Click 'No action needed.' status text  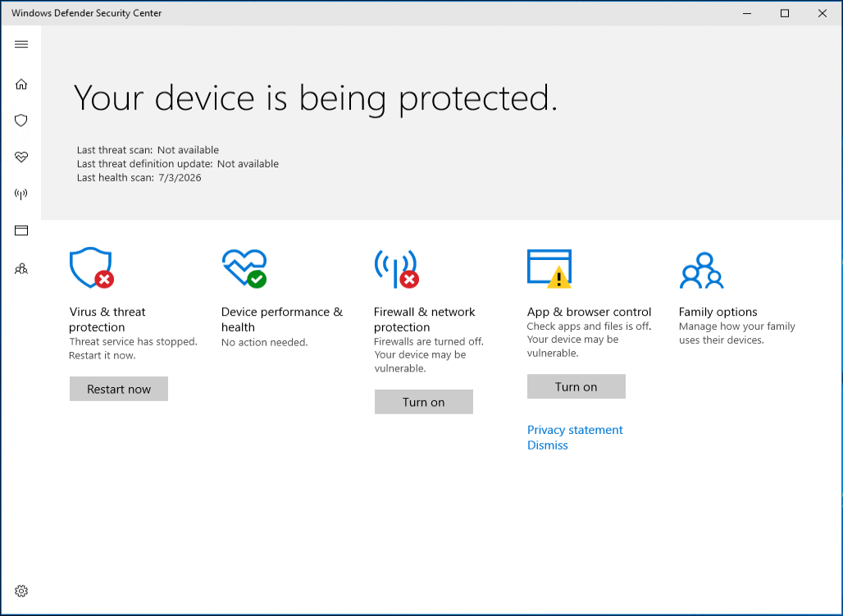click(265, 342)
